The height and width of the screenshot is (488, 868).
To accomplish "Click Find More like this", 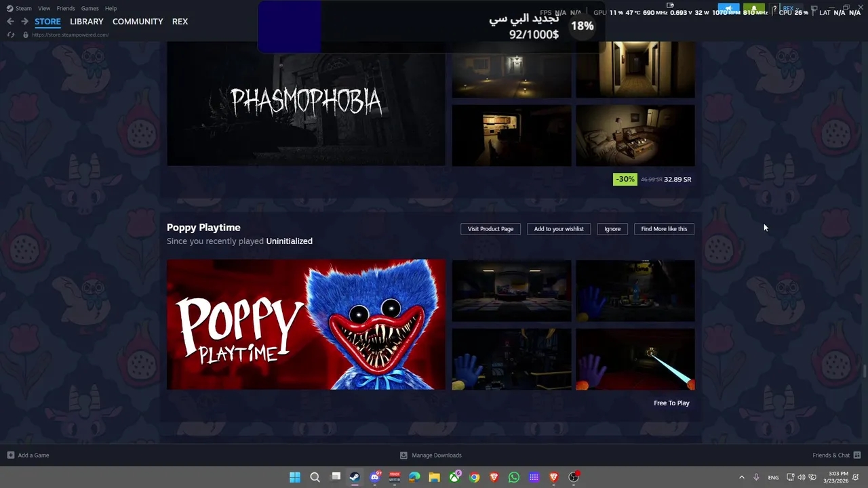I will click(x=664, y=229).
